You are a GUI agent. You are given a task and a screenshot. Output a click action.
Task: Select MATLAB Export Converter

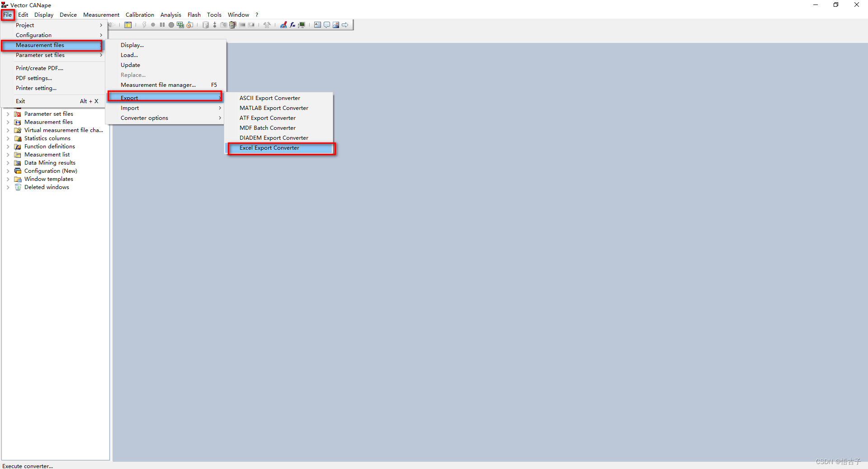(279, 108)
